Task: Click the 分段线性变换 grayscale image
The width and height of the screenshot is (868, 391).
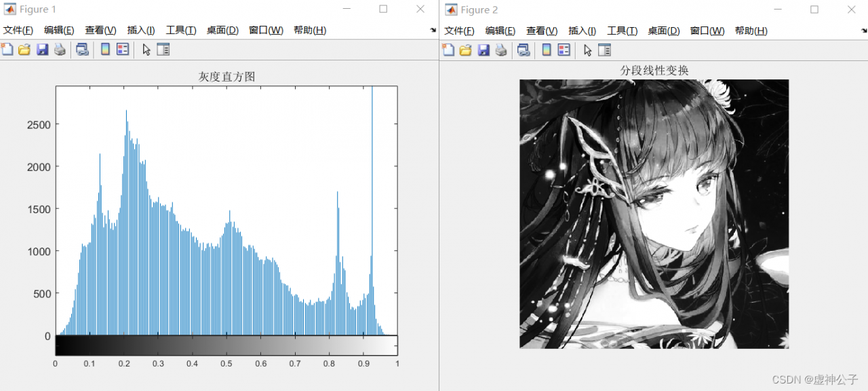Action: pos(654,214)
